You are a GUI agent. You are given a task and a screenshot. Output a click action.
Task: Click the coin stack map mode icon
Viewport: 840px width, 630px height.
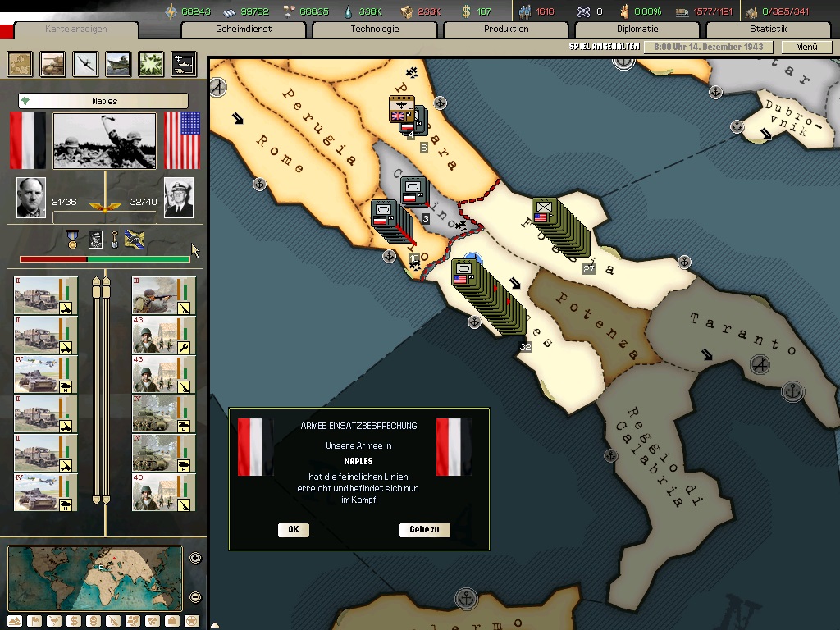pyautogui.click(x=94, y=621)
